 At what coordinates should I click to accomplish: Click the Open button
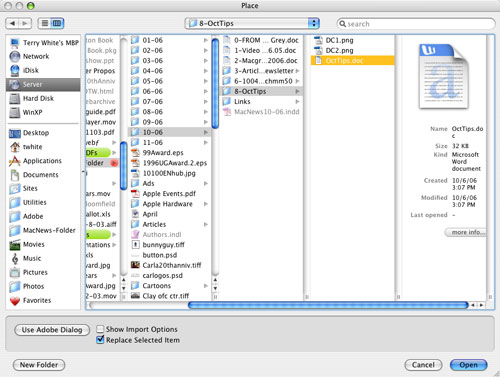click(x=468, y=365)
